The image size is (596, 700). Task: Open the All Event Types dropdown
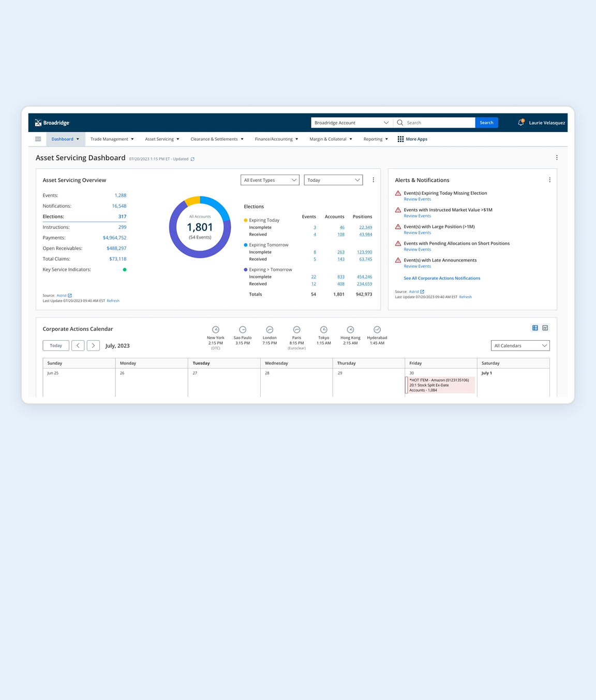tap(270, 180)
